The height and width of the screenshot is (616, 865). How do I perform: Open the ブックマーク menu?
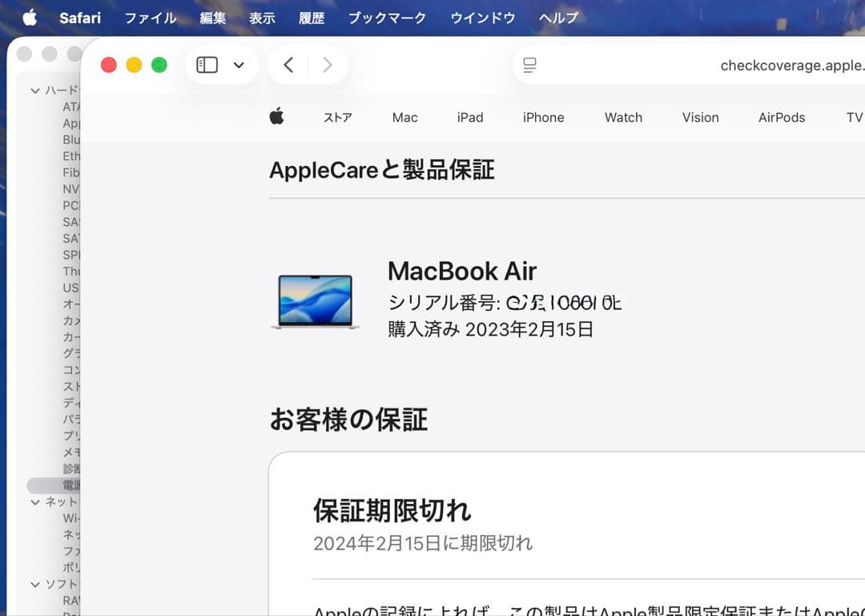[387, 17]
